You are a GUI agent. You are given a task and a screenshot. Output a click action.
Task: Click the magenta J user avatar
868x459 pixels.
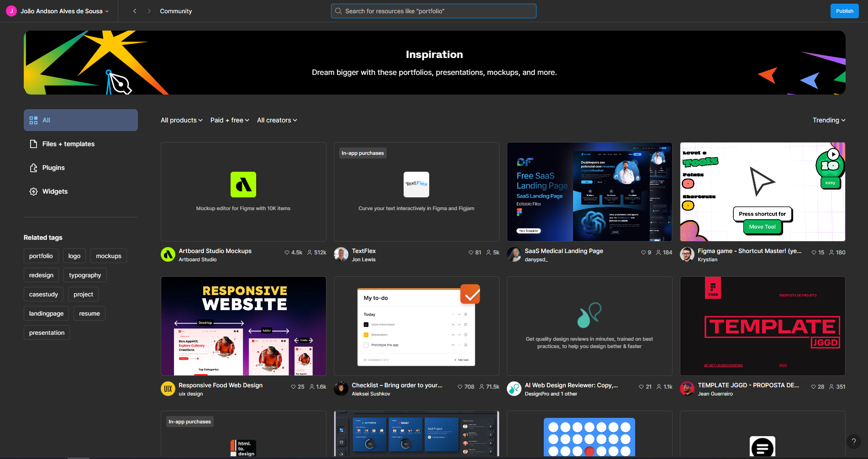click(11, 11)
